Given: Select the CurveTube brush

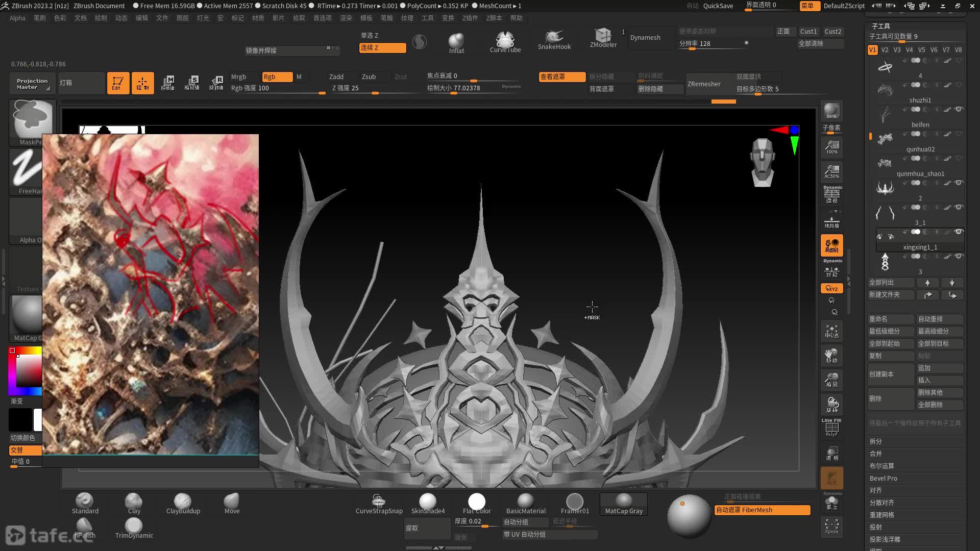Looking at the screenshot, I should coord(505,42).
